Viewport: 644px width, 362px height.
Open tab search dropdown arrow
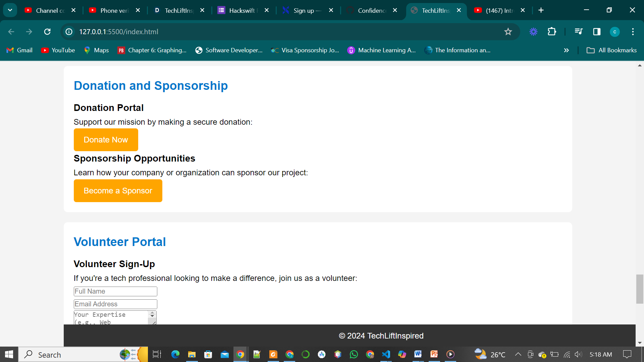coord(10,10)
